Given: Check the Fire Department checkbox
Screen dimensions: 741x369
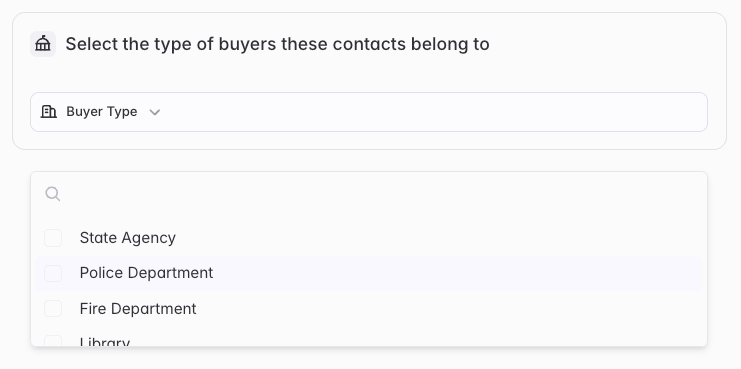Looking at the screenshot, I should point(53,309).
